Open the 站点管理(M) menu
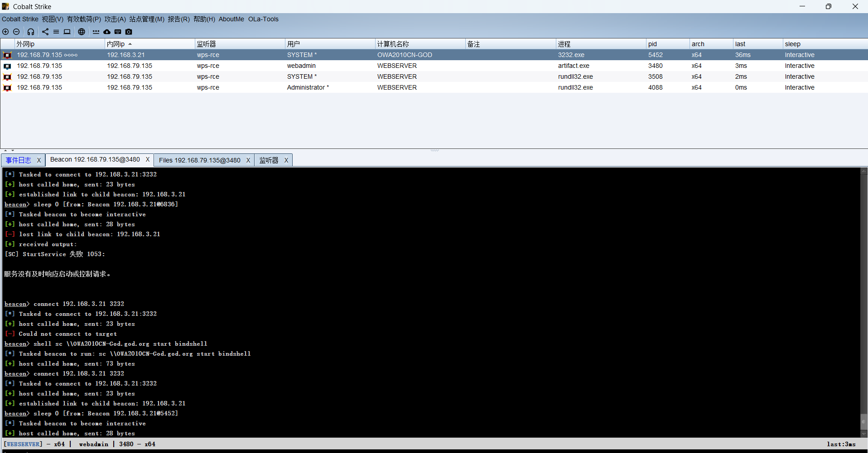This screenshot has height=453, width=868. [147, 19]
